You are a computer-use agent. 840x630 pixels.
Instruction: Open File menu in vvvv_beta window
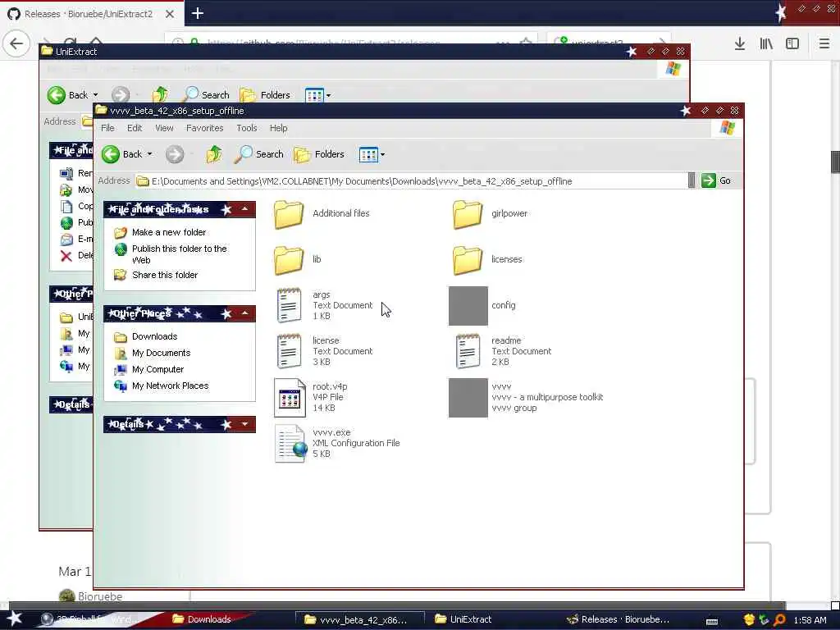pyautogui.click(x=107, y=128)
